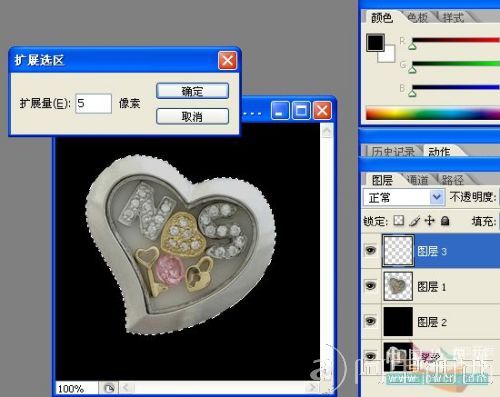Toggle lock transparent pixels icon

(399, 220)
